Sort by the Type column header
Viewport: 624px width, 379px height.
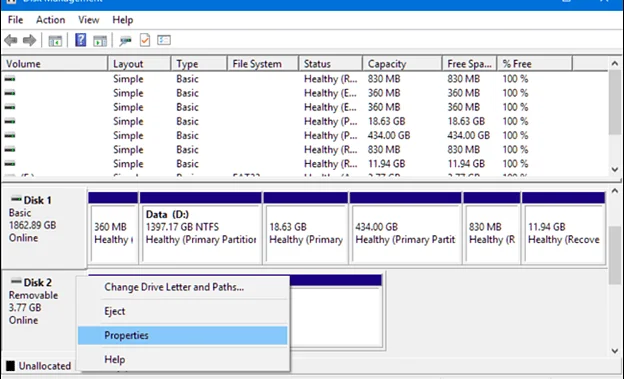[199, 64]
